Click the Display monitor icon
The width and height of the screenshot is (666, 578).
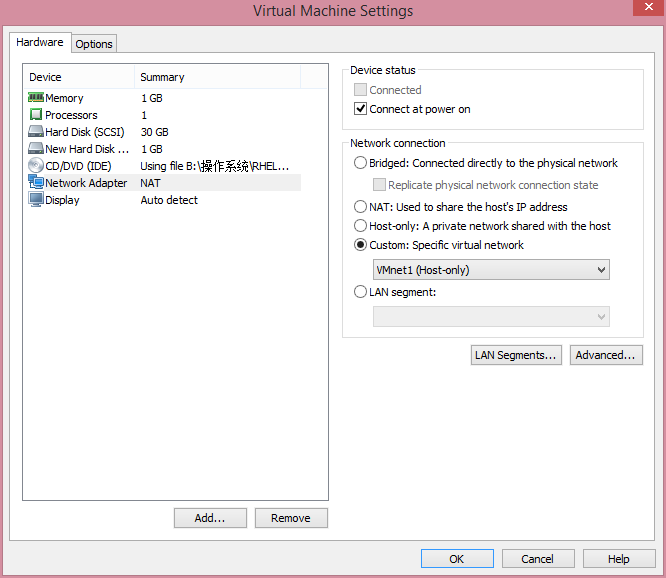(36, 199)
